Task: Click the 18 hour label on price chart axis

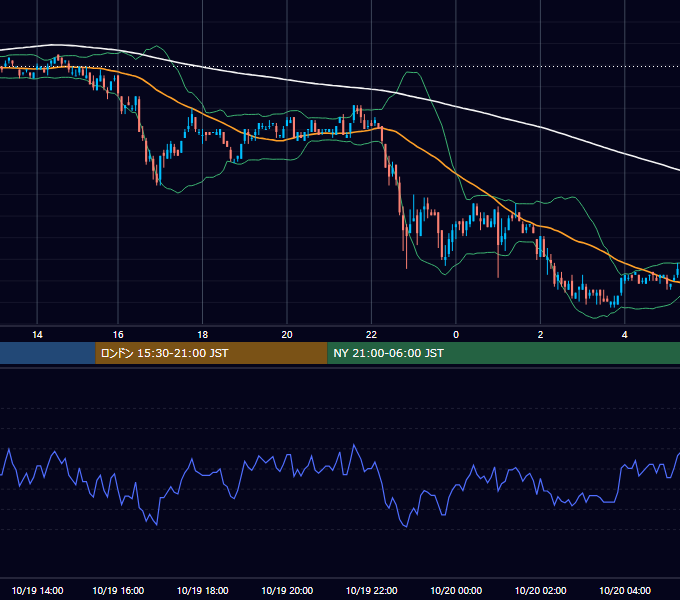Action: pos(203,335)
